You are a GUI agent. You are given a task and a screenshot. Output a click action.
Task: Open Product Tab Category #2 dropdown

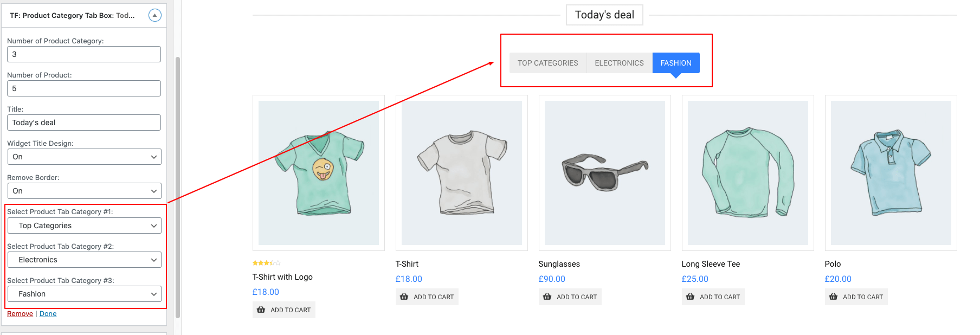click(84, 260)
